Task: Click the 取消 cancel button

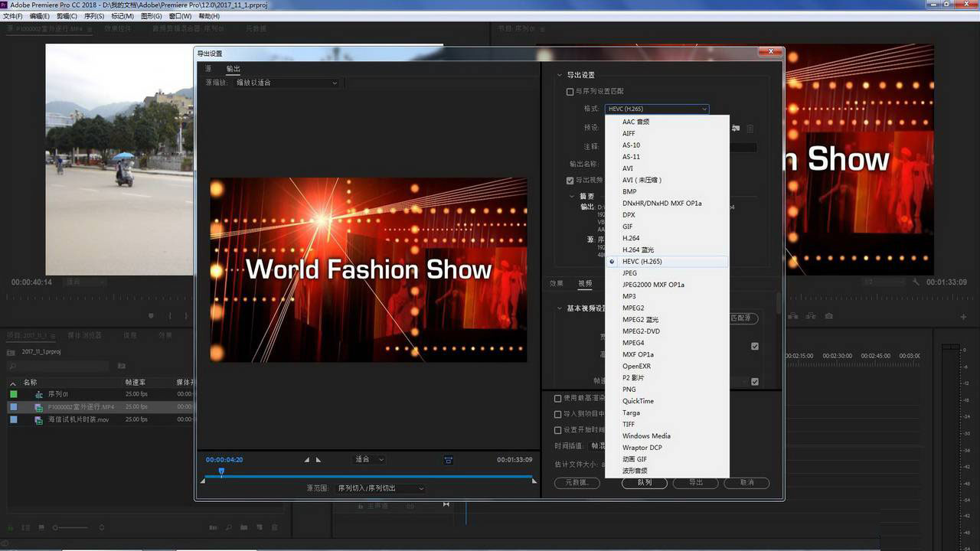Action: [746, 483]
